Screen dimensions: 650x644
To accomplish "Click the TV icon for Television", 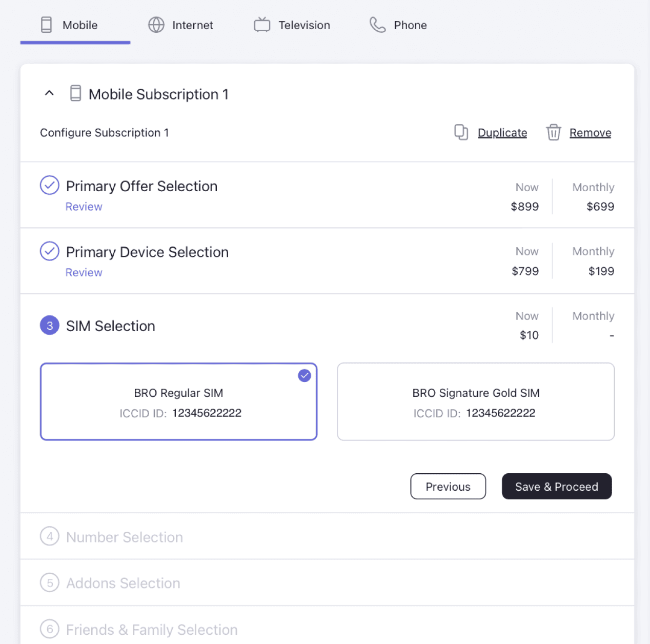I will pos(262,25).
